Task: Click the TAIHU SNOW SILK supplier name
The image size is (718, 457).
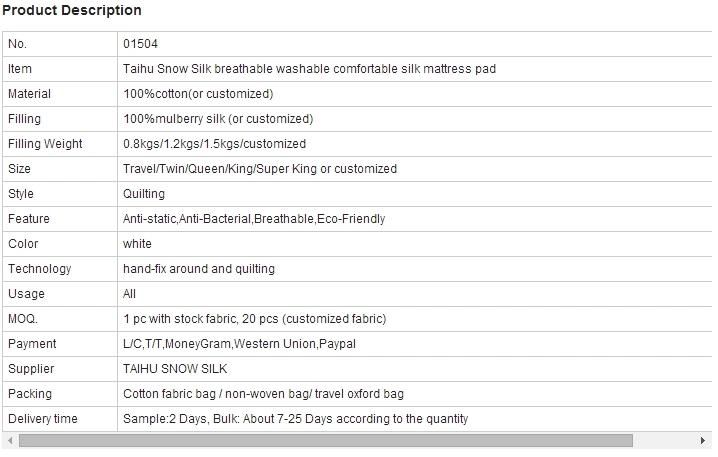Action: click(x=175, y=369)
